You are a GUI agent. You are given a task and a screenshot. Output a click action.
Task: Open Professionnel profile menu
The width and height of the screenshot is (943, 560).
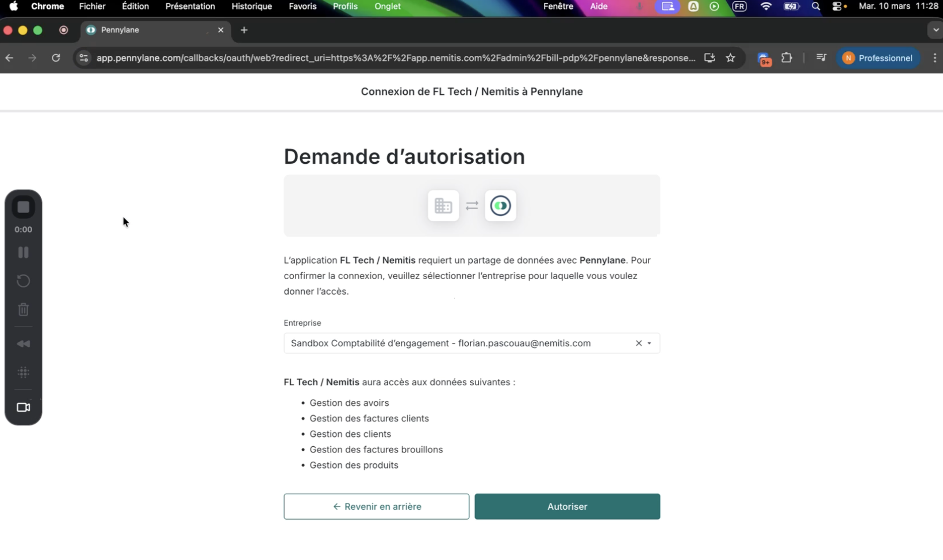[878, 58]
